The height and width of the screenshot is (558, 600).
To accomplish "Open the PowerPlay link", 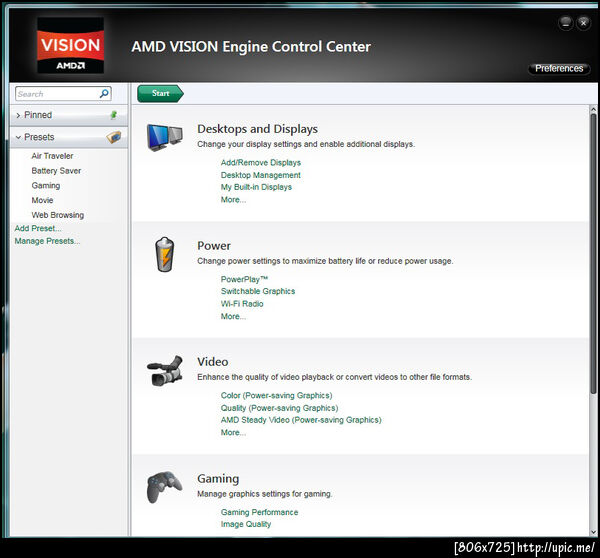I will [x=244, y=279].
